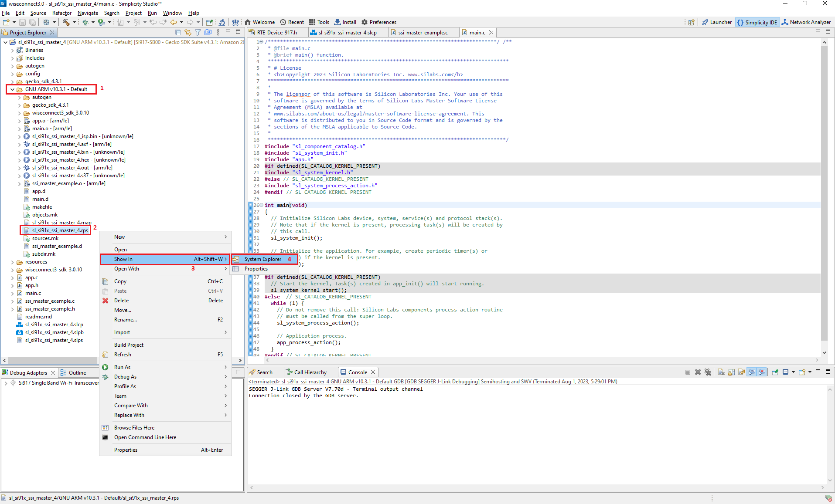Choose Build Project from context menu

(x=165, y=345)
